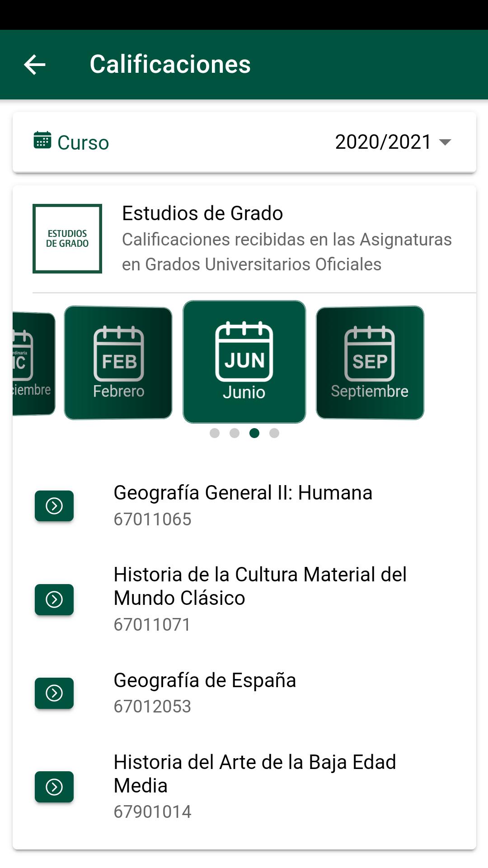
Task: Open arrow icon for Historia del Arte Baja Edad Media
Action: coord(54,787)
